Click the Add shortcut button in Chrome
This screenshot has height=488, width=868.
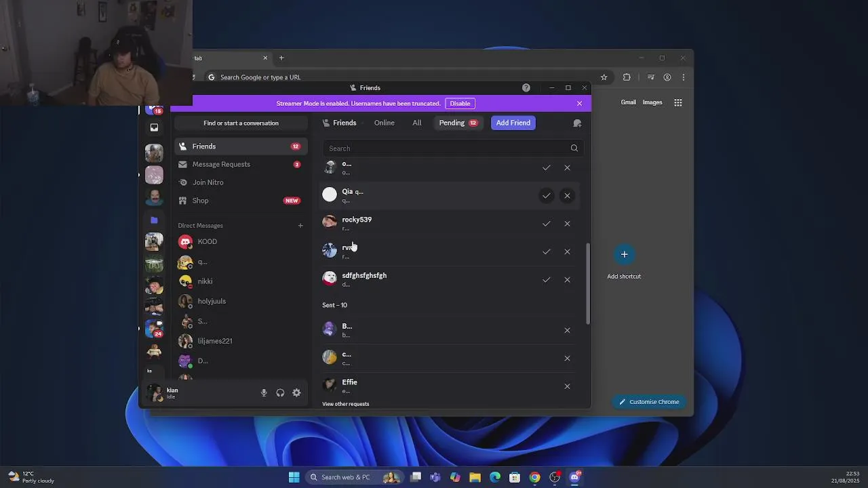[x=624, y=263]
